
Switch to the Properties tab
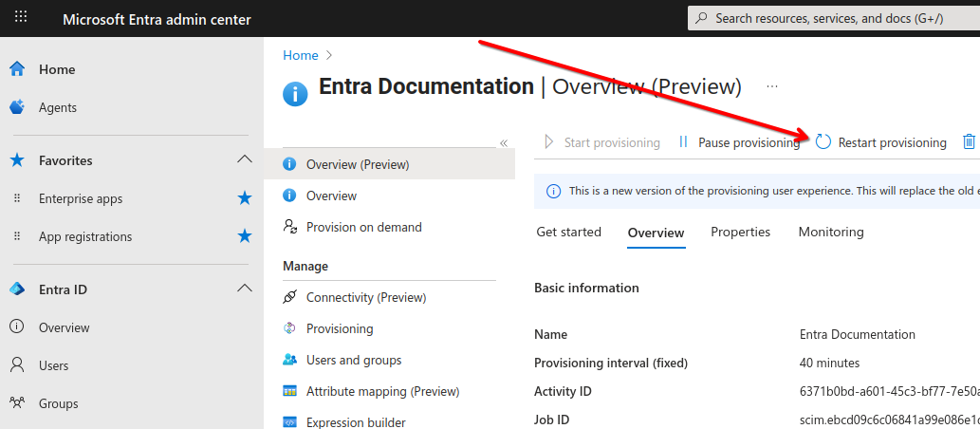(740, 232)
